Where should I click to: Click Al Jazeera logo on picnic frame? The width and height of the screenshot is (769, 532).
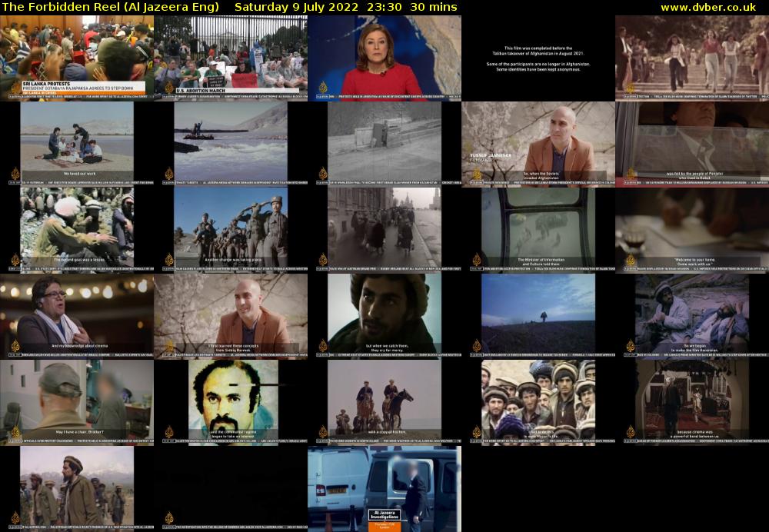pos(15,174)
